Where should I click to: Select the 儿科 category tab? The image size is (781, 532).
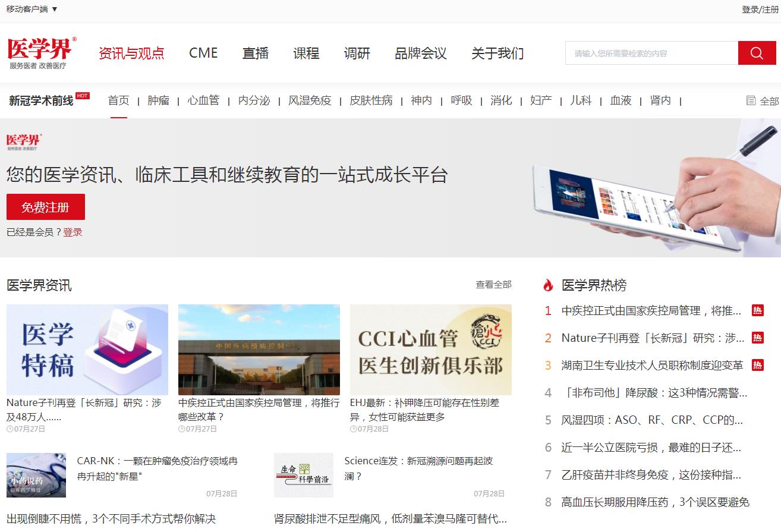[x=581, y=100]
